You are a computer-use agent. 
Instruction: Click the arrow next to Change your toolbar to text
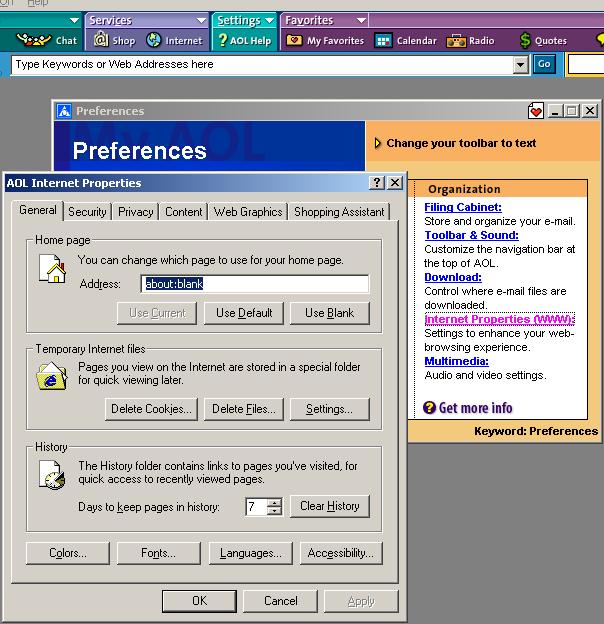point(378,143)
